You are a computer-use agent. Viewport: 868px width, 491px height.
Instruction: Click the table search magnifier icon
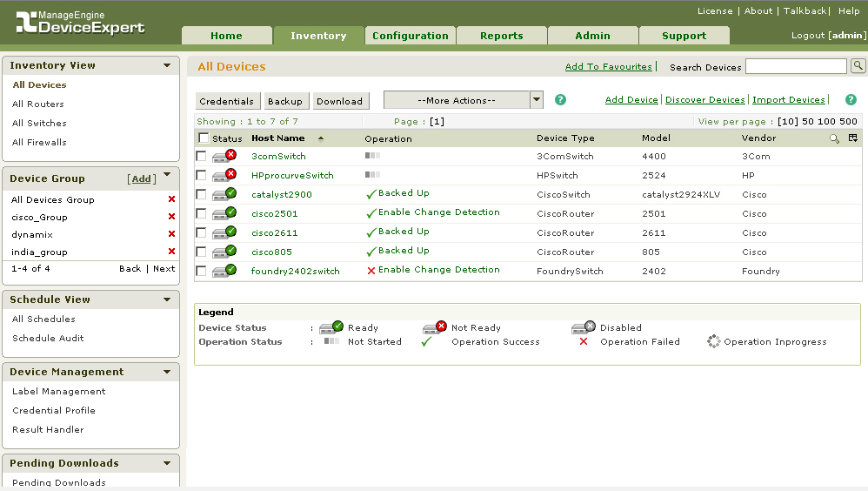click(x=834, y=138)
